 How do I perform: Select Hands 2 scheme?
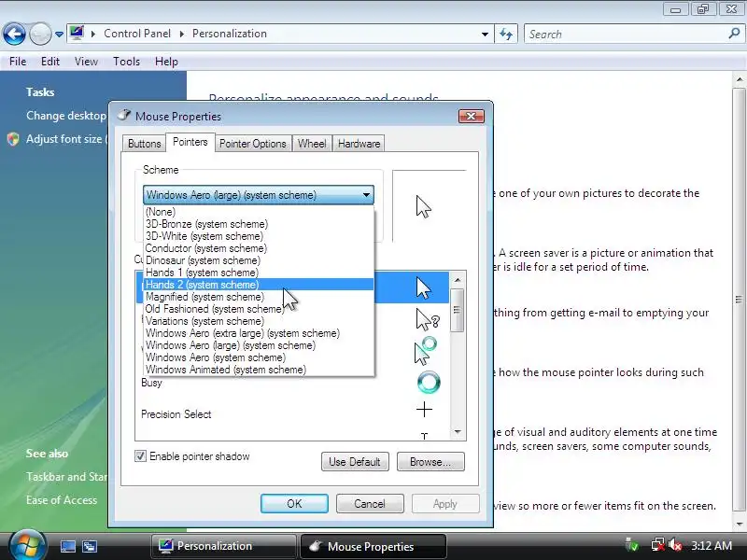259,285
